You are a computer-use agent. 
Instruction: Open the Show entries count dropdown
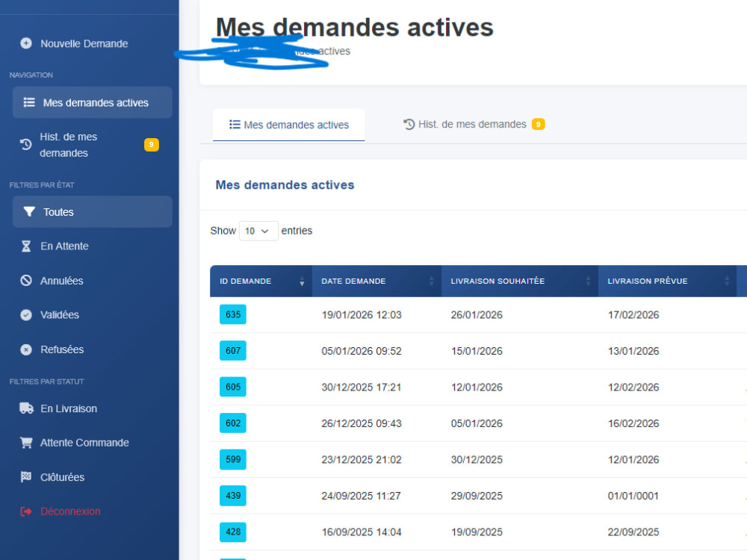pyautogui.click(x=258, y=231)
